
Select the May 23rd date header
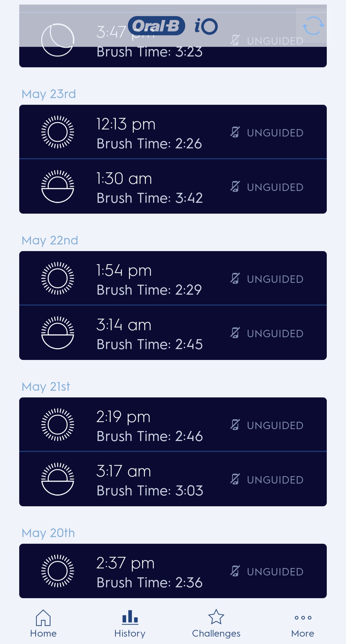coord(49,94)
